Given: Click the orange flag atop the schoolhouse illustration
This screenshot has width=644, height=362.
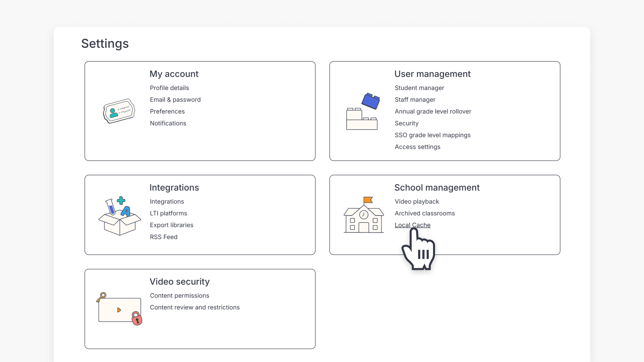Looking at the screenshot, I should click(368, 200).
